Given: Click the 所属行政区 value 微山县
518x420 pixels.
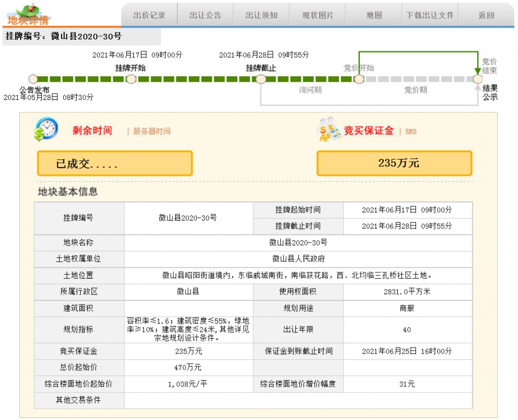Looking at the screenshot, I should [188, 291].
